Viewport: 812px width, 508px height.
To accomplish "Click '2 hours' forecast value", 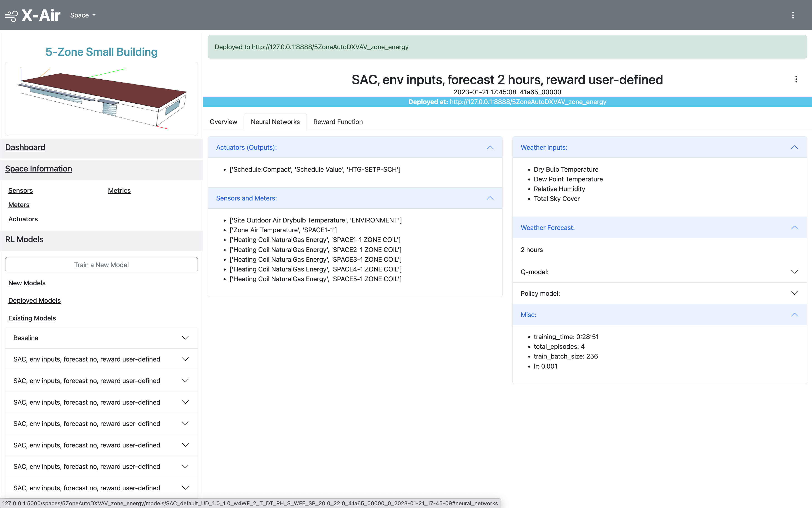I will point(532,250).
